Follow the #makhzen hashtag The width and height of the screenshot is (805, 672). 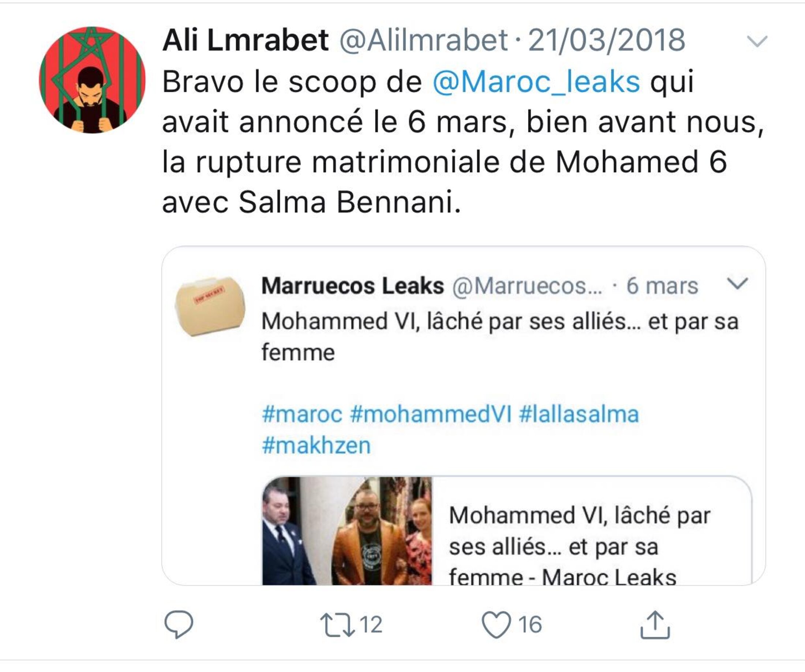click(316, 446)
